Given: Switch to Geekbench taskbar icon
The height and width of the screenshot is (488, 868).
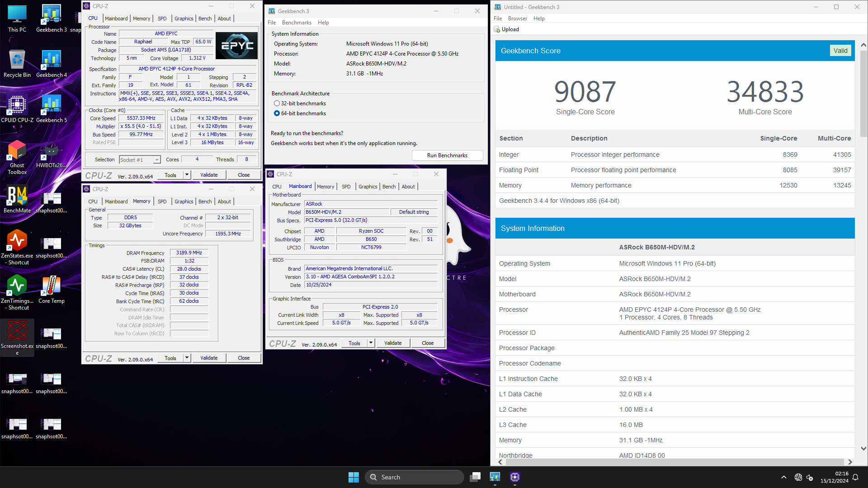Looking at the screenshot, I should coord(495,477).
